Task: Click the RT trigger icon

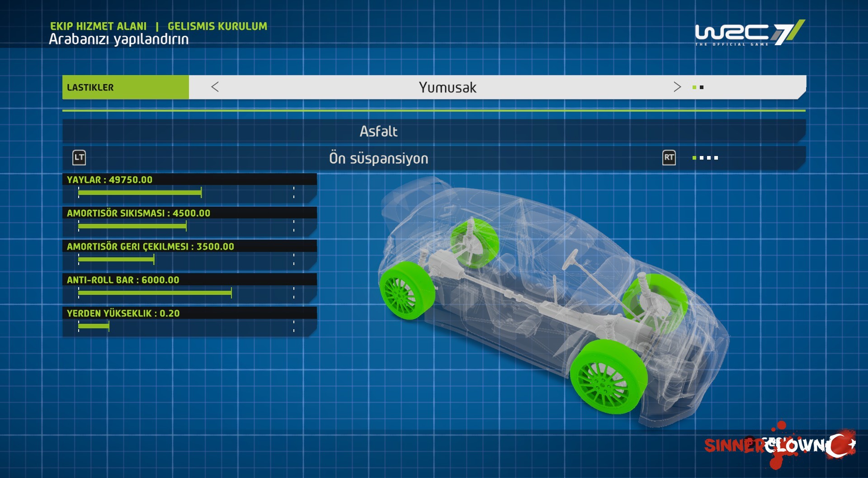Action: pyautogui.click(x=669, y=158)
